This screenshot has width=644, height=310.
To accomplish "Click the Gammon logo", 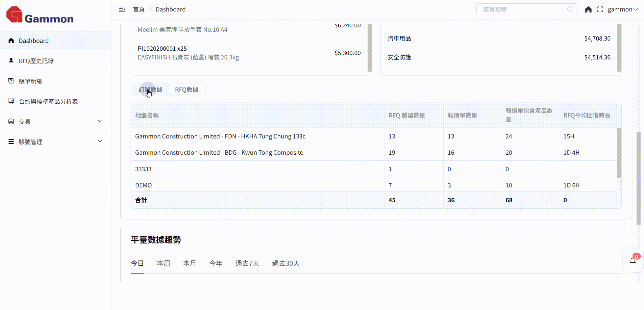I will tap(40, 15).
